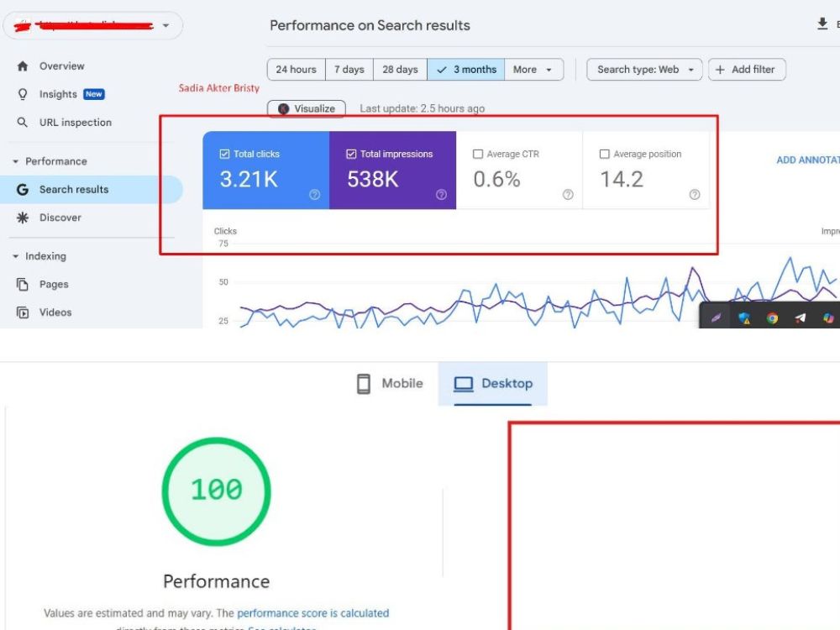Click the New badge beside Insights
This screenshot has height=630, width=840.
[94, 94]
